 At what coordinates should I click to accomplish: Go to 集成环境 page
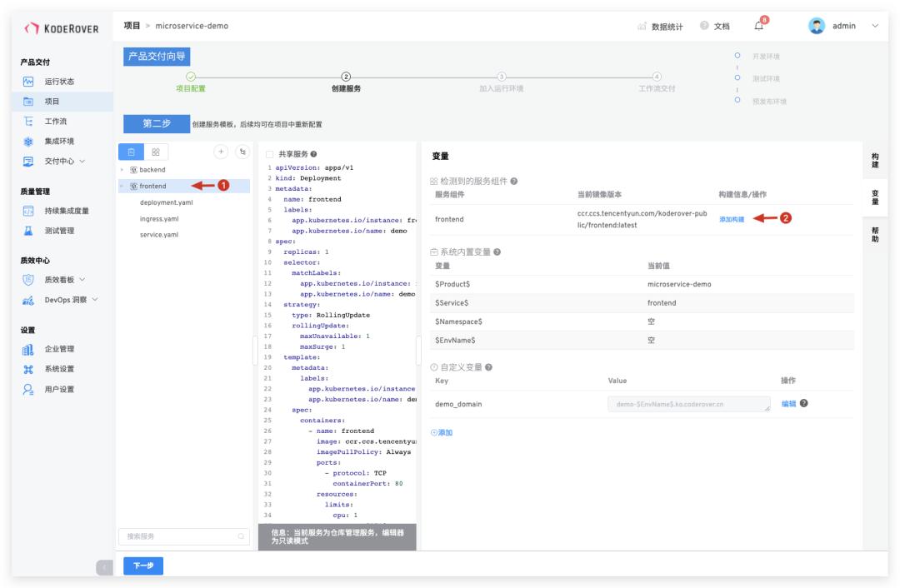59,141
